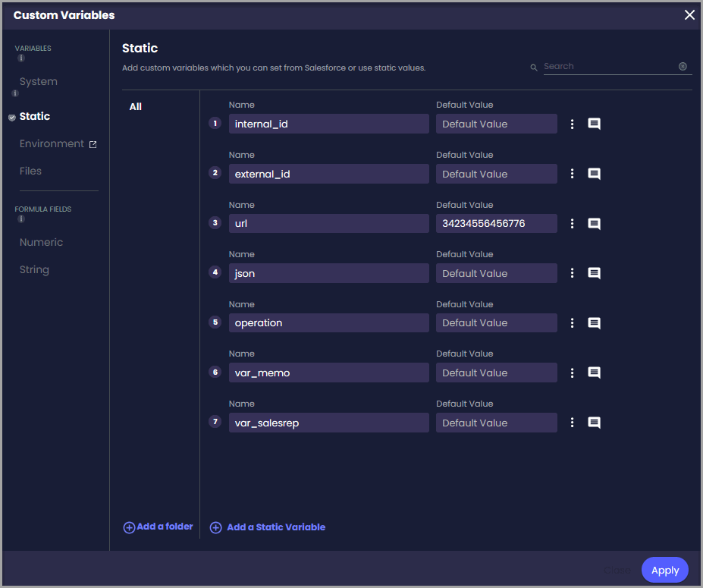Select the All folder
This screenshot has height=588, width=703.
tap(136, 107)
